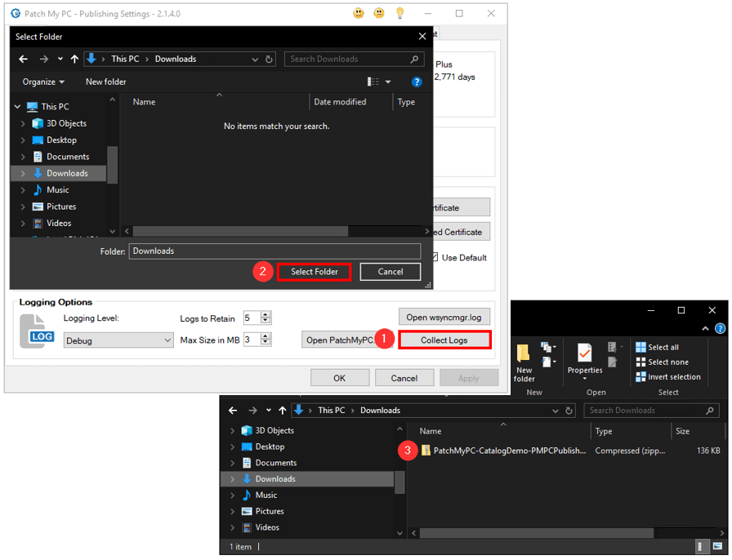The image size is (732, 560).
Task: Open help in the Select Folder dialog
Action: point(417,82)
